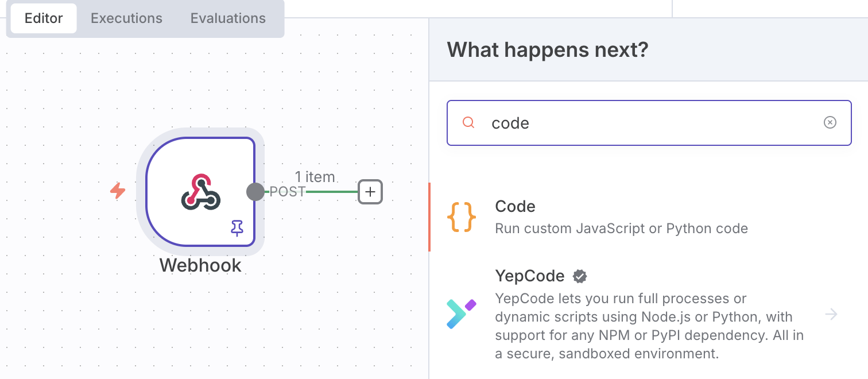Click "Run custom JavaScript or Python code" description
Viewport: 868px width, 379px height.
(x=621, y=229)
